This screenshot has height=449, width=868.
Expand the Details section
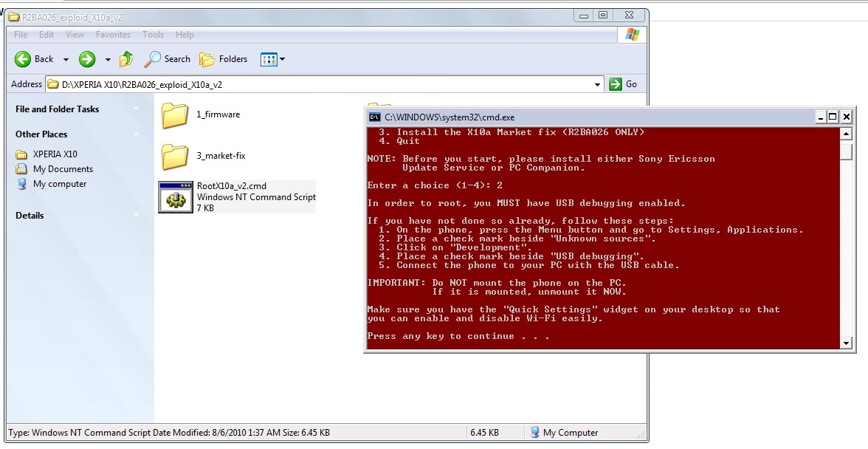point(136,216)
